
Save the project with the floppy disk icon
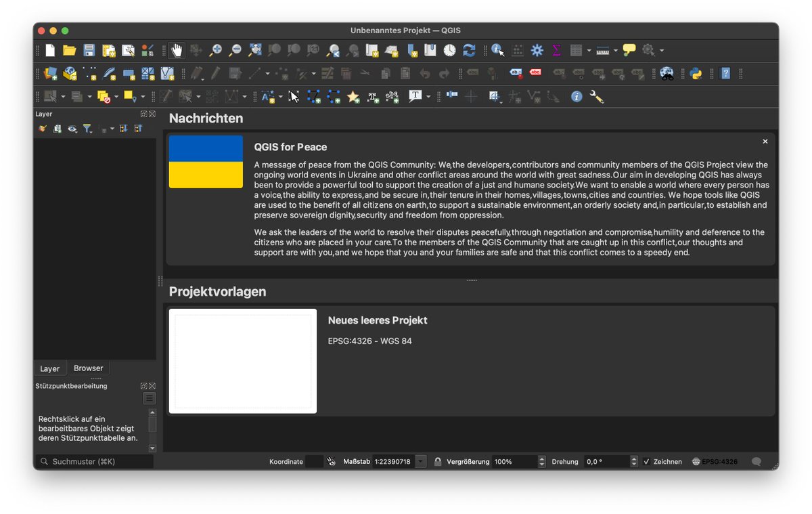pyautogui.click(x=89, y=50)
